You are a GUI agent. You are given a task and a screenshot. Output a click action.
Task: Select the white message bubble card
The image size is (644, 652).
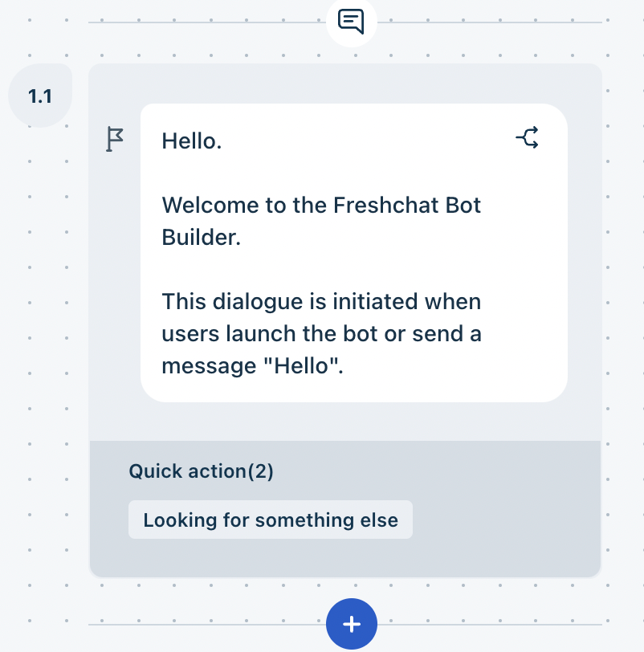click(354, 253)
